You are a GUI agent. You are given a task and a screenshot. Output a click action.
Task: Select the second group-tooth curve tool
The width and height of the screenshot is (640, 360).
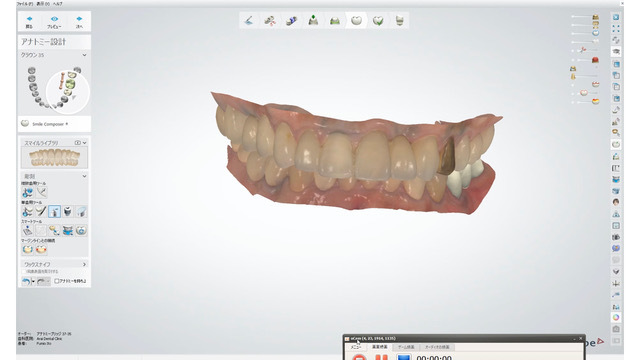(x=41, y=192)
